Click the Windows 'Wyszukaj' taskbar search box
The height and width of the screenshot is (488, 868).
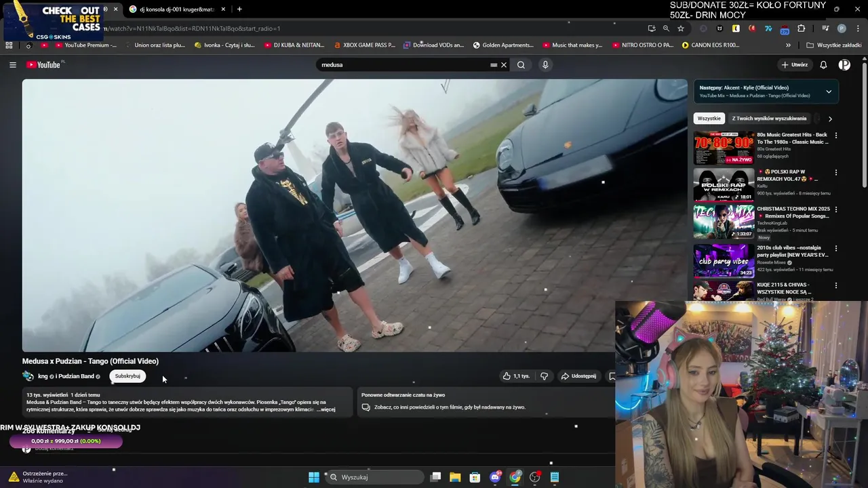pos(375,477)
